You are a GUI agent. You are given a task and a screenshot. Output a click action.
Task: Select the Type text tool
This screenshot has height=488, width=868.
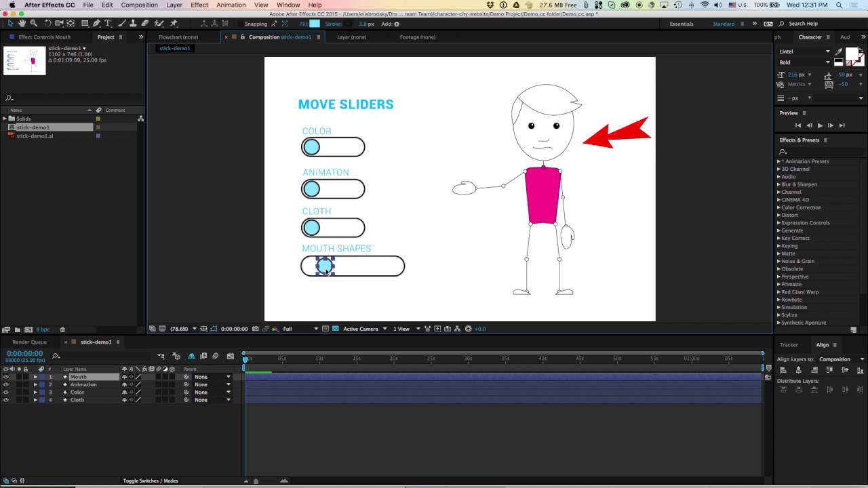[108, 23]
